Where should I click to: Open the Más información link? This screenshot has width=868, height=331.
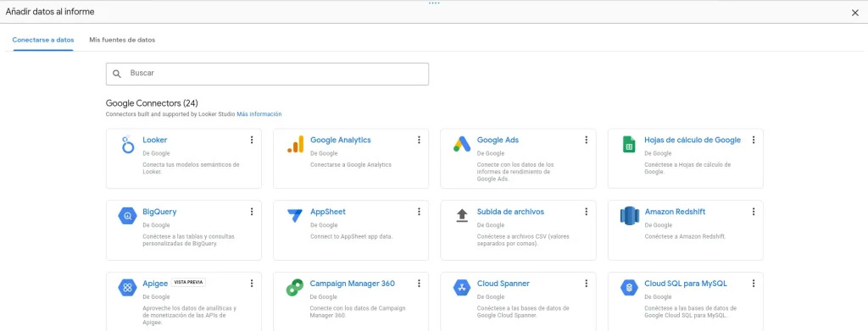click(259, 113)
